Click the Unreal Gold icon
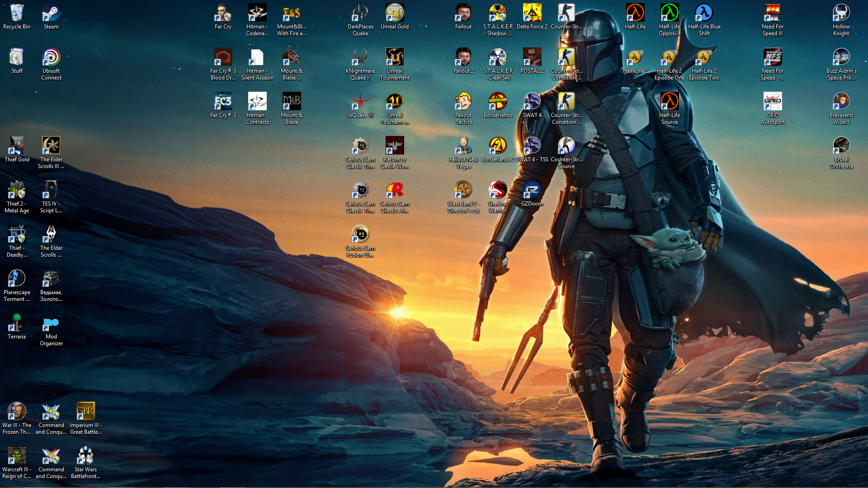 (x=395, y=13)
